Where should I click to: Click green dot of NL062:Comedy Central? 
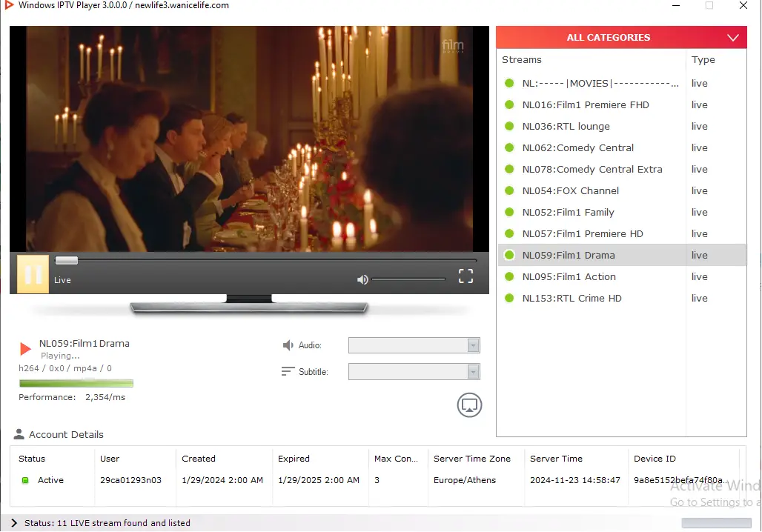pyautogui.click(x=509, y=147)
